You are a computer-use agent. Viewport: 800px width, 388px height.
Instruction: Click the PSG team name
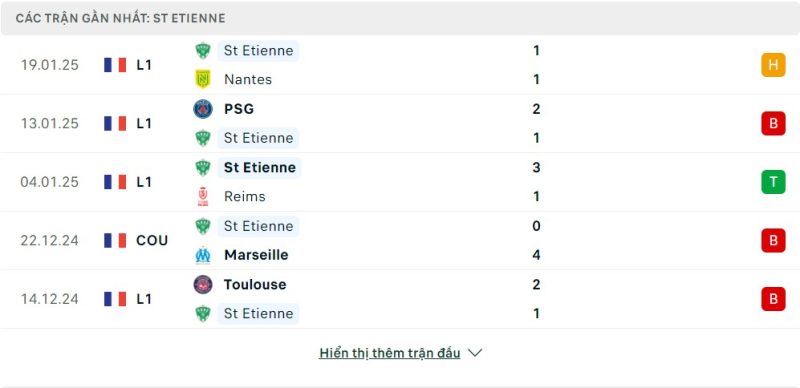coord(239,109)
